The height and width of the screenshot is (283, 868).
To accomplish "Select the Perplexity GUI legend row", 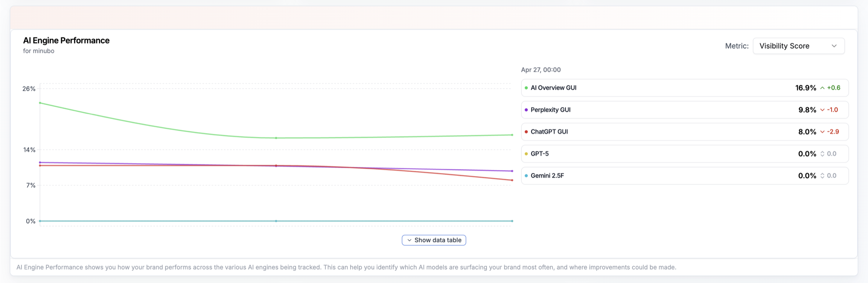I will tap(685, 110).
